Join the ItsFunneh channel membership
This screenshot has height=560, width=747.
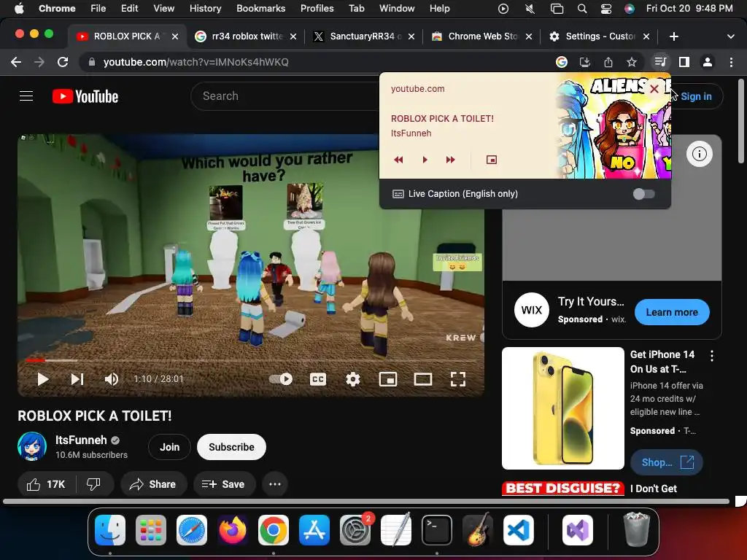coord(169,447)
